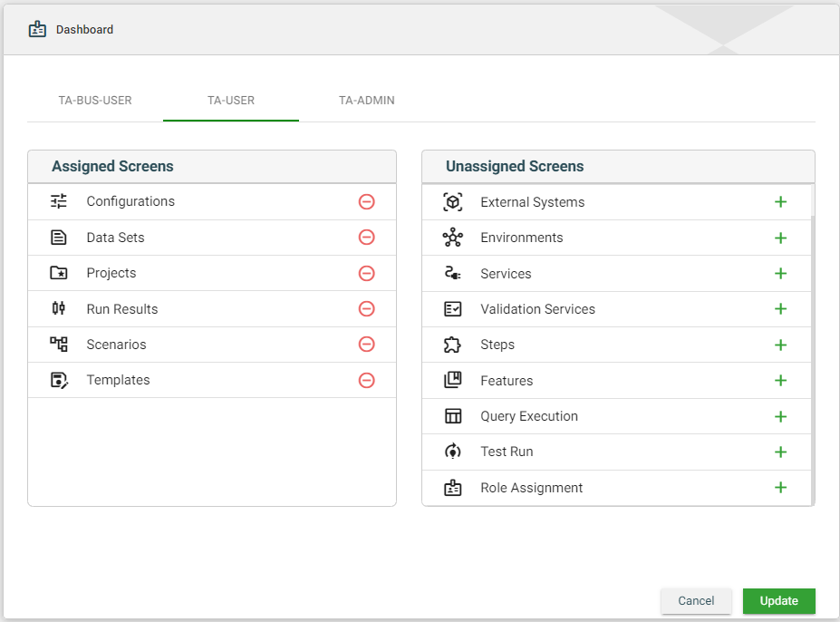The height and width of the screenshot is (622, 840).
Task: Add Query Execution with plus icon
Action: (x=780, y=416)
